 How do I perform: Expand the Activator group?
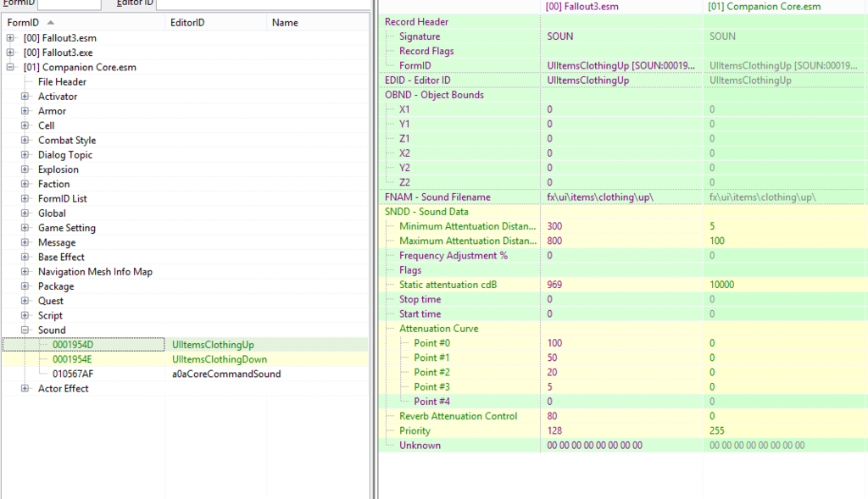coord(25,97)
